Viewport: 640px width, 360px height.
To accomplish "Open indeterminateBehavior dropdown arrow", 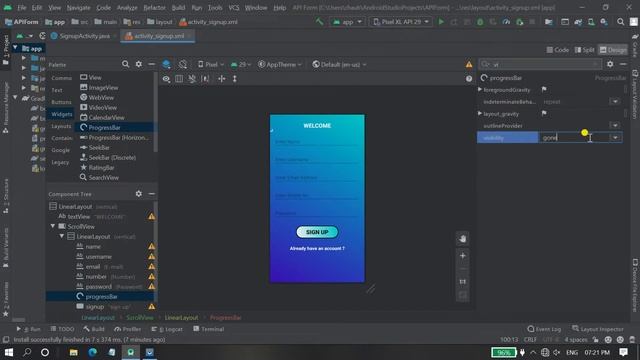I will coord(615,101).
